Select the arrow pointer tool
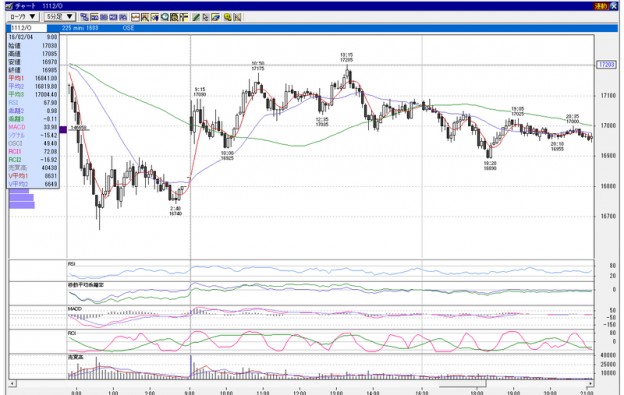Image resolution: width=624 pixels, height=395 pixels. [x=205, y=17]
